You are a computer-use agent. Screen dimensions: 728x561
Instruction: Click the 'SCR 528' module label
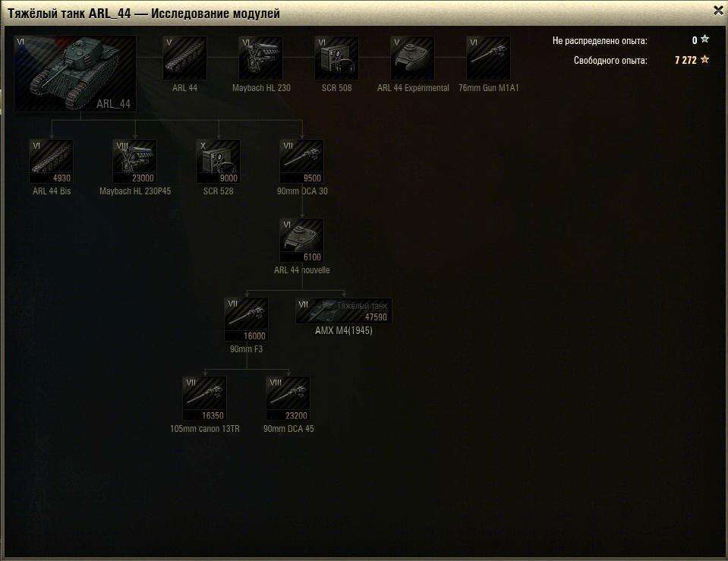(x=218, y=191)
